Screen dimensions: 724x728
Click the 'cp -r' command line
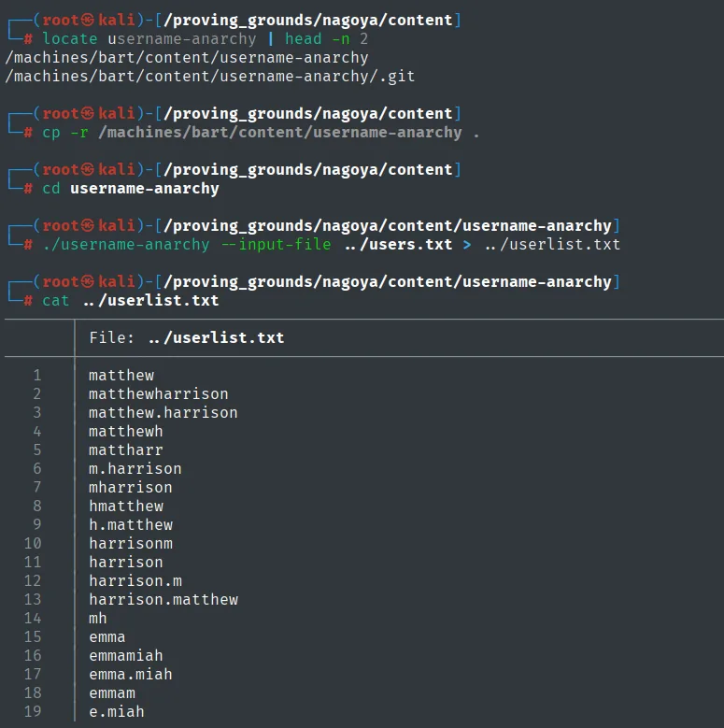tap(261, 133)
